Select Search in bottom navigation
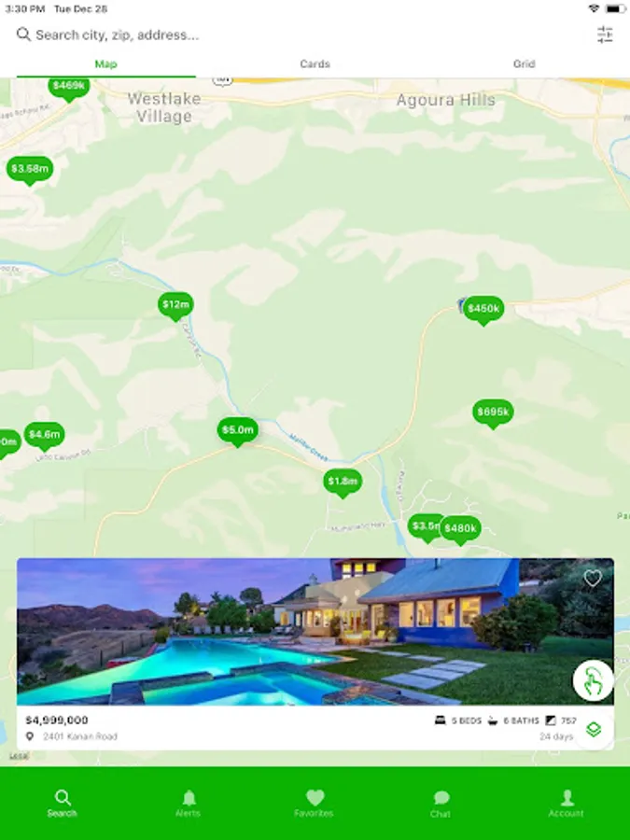Viewport: 630px width, 840px height. pos(63,803)
